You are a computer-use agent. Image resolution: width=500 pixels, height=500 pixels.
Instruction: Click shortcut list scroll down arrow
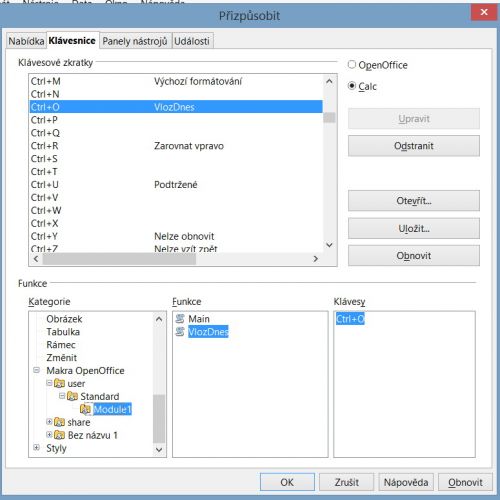pos(329,245)
